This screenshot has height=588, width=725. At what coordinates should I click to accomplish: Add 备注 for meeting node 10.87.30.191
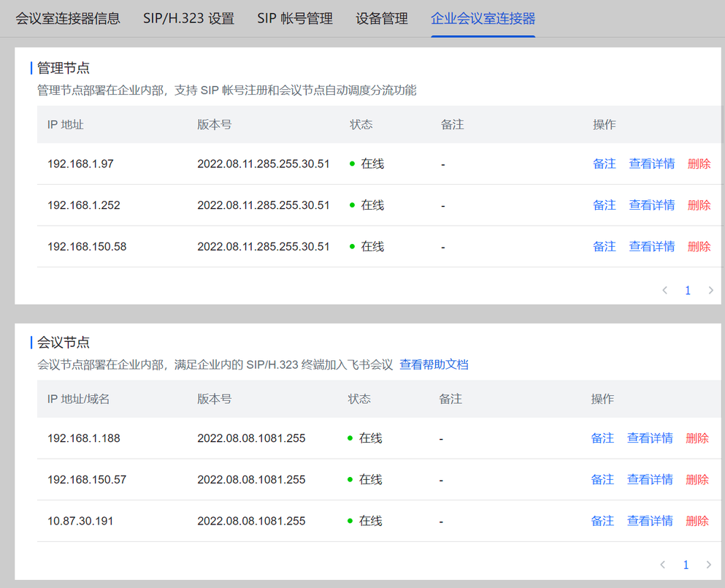coord(602,521)
